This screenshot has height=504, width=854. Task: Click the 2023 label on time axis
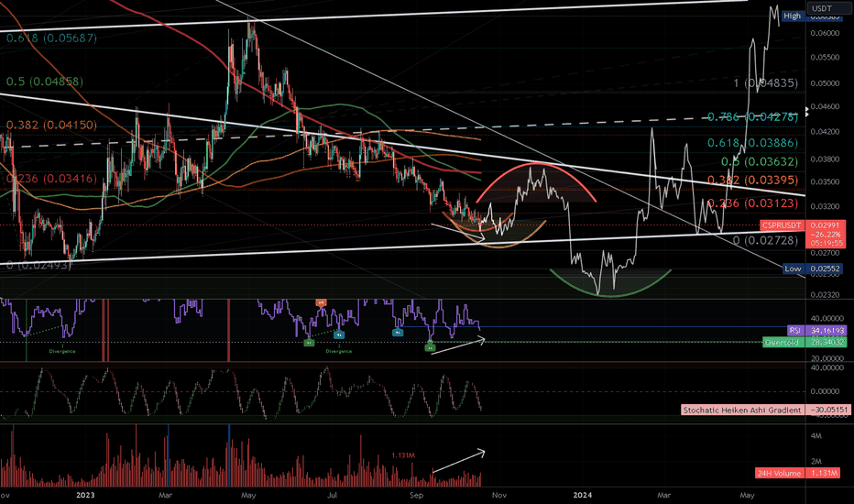click(85, 495)
